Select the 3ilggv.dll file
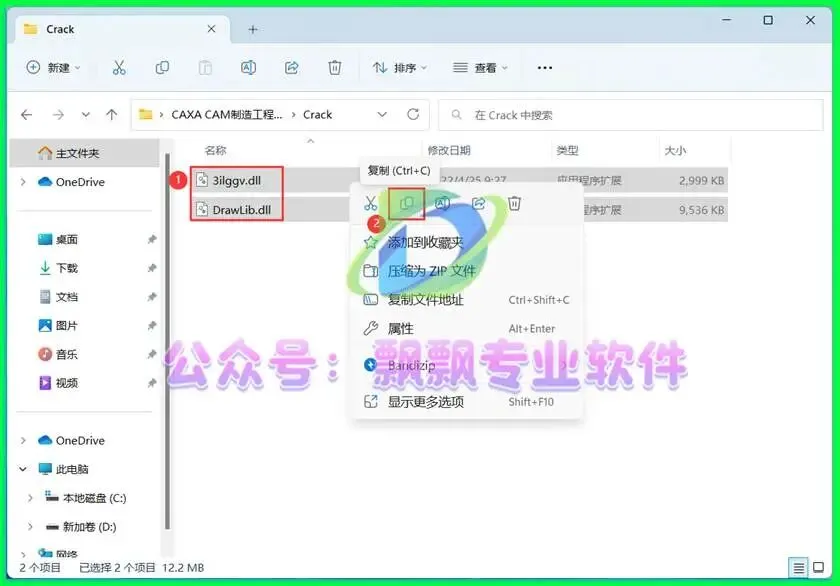This screenshot has width=840, height=586. coord(236,181)
